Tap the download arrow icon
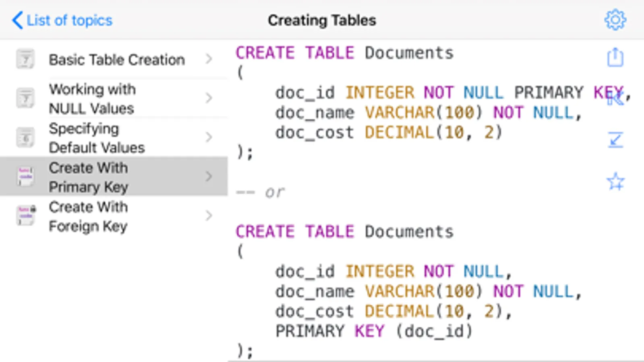The height and width of the screenshot is (362, 644). (x=615, y=140)
